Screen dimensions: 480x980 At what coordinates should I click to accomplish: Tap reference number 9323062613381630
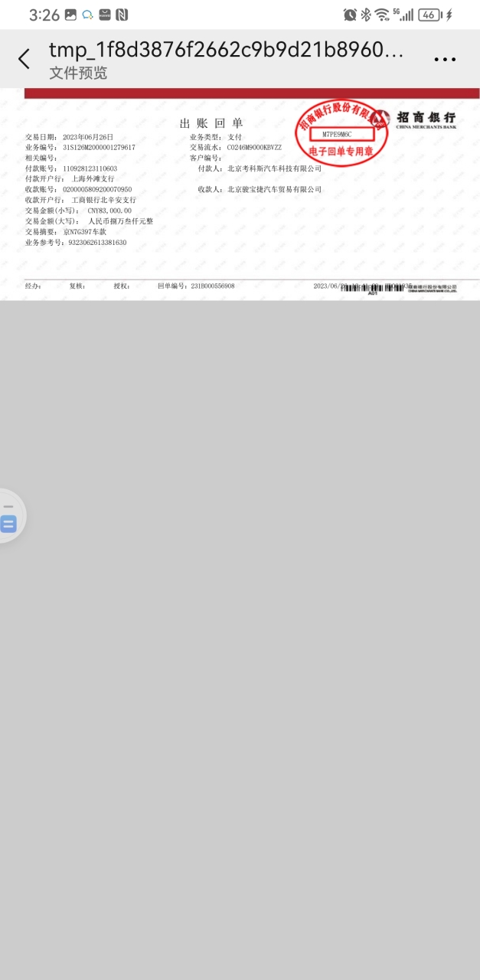point(97,242)
